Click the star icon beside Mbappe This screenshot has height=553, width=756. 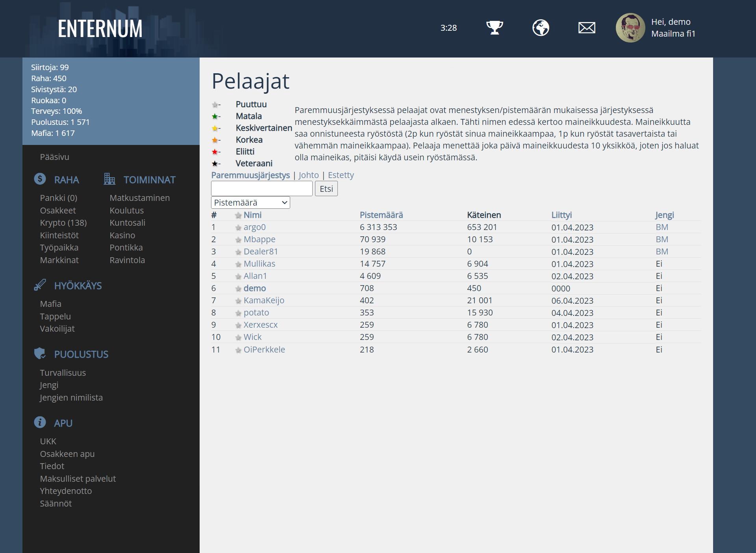tap(238, 240)
